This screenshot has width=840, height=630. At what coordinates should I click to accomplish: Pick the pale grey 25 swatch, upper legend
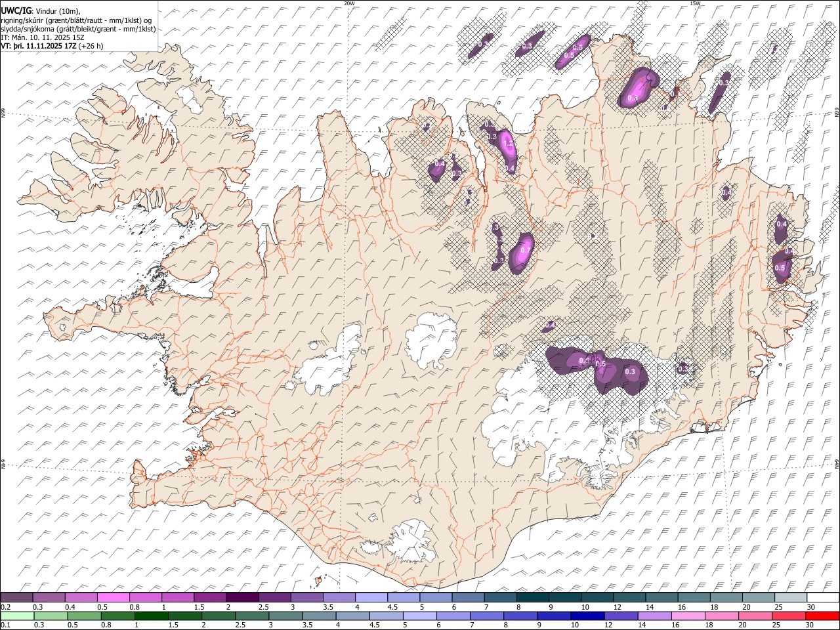[x=790, y=597]
